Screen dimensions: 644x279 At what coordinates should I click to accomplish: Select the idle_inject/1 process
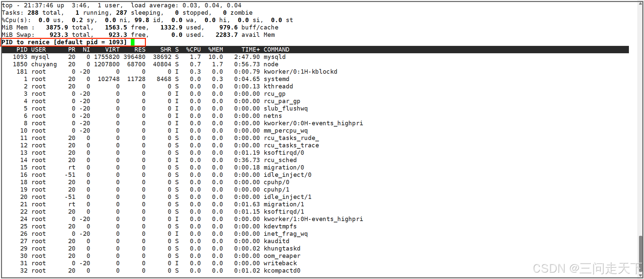287,197
